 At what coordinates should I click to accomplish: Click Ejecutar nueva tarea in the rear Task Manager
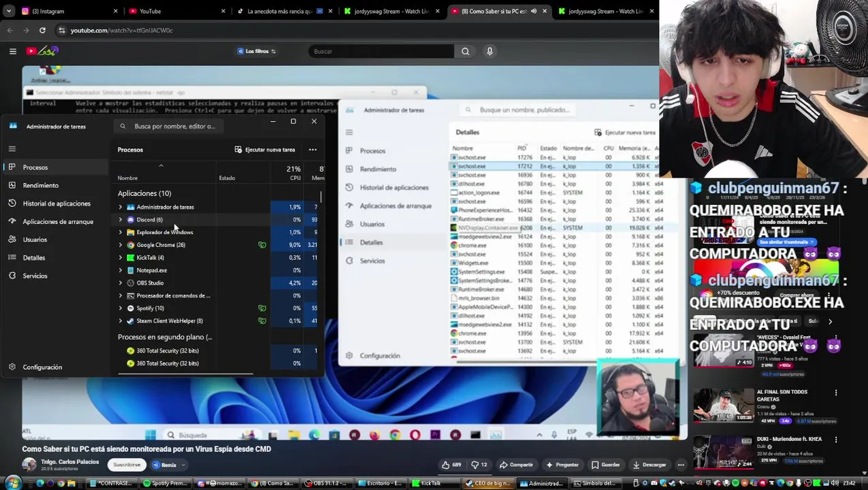tap(625, 133)
